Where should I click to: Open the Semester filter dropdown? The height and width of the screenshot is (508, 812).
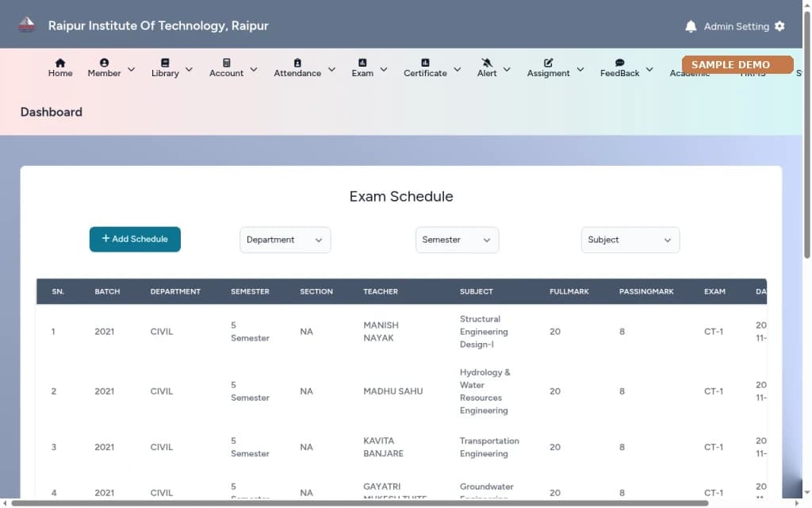(x=457, y=240)
